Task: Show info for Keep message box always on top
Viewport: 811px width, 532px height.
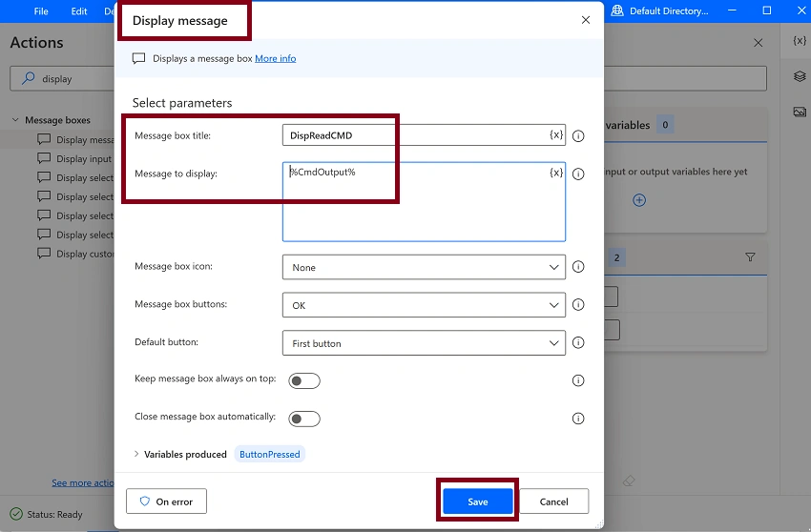Action: pyautogui.click(x=578, y=380)
